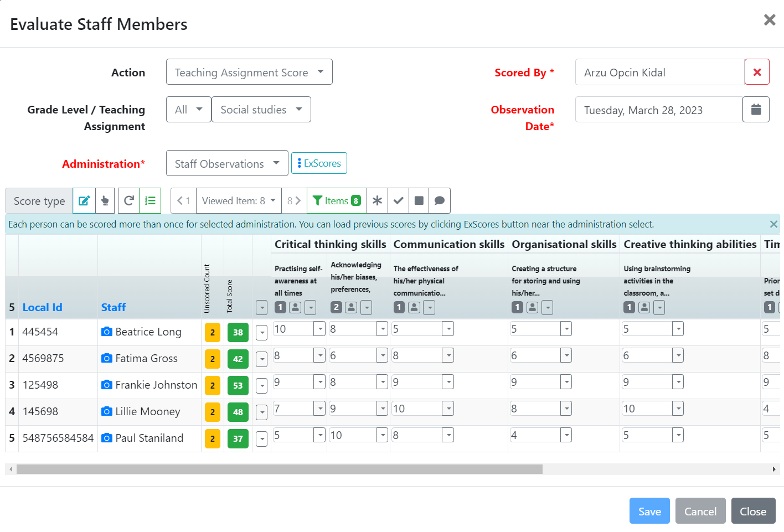Click the comment bubble icon
Image resolution: width=784 pixels, height=532 pixels.
tap(440, 201)
